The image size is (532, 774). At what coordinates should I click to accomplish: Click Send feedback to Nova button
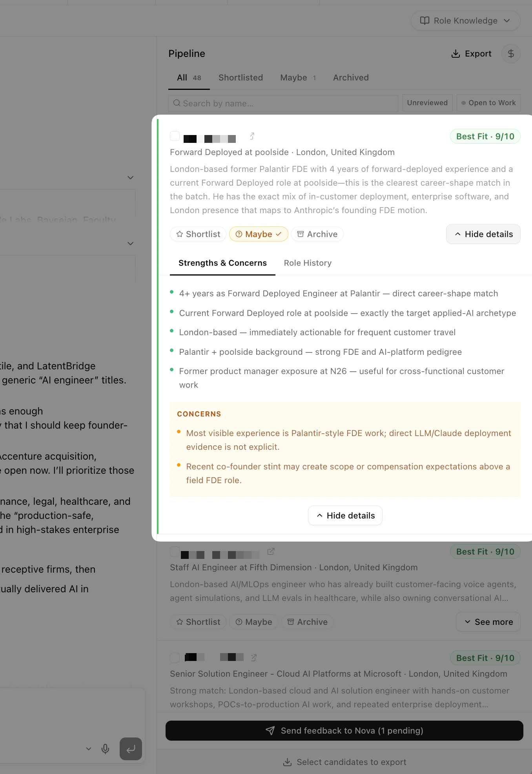click(344, 730)
